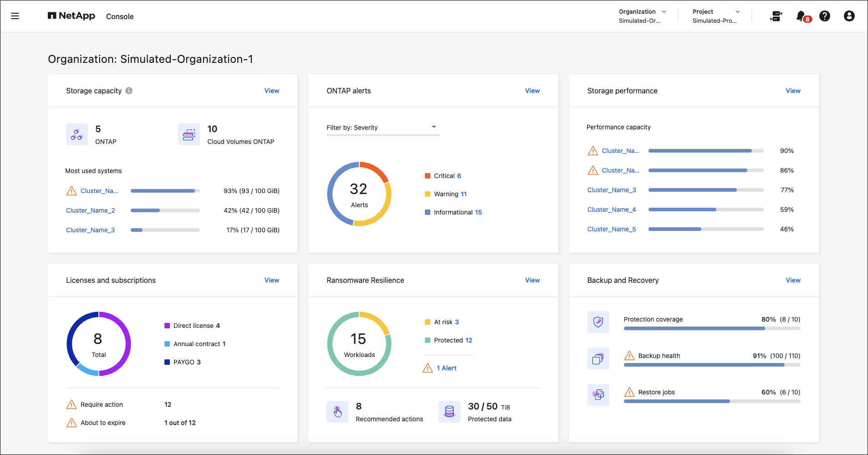Open Cluster_Name_2 in Most used systems
This screenshot has width=868, height=455.
tap(90, 210)
